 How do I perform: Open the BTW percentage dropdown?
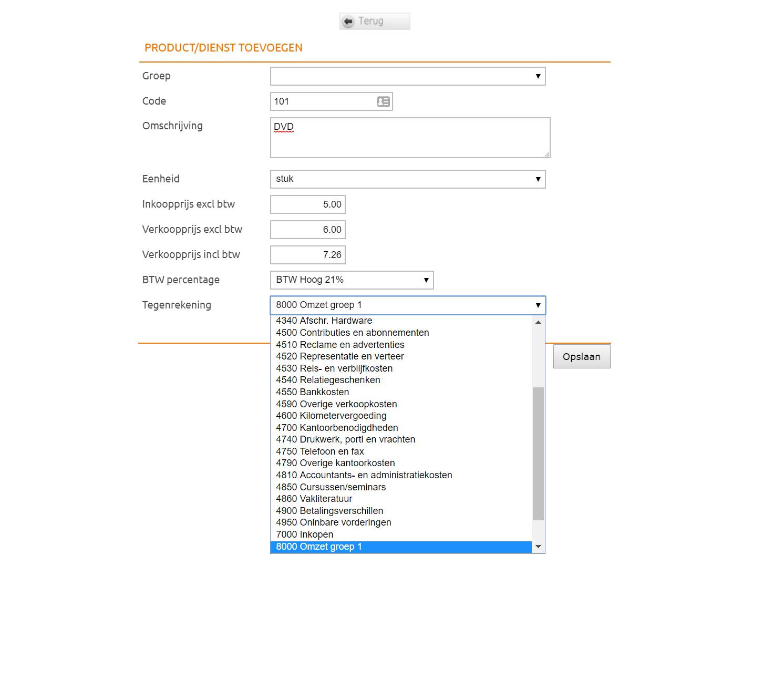352,280
